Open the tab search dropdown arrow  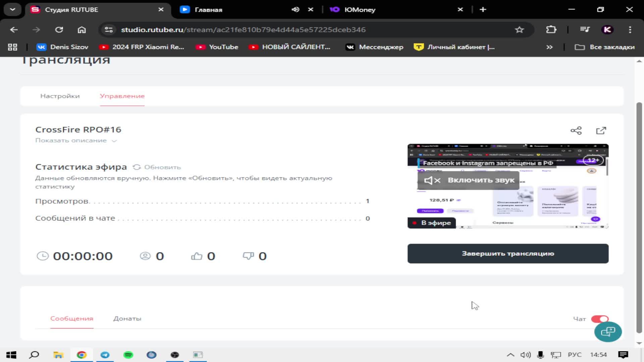[12, 9]
